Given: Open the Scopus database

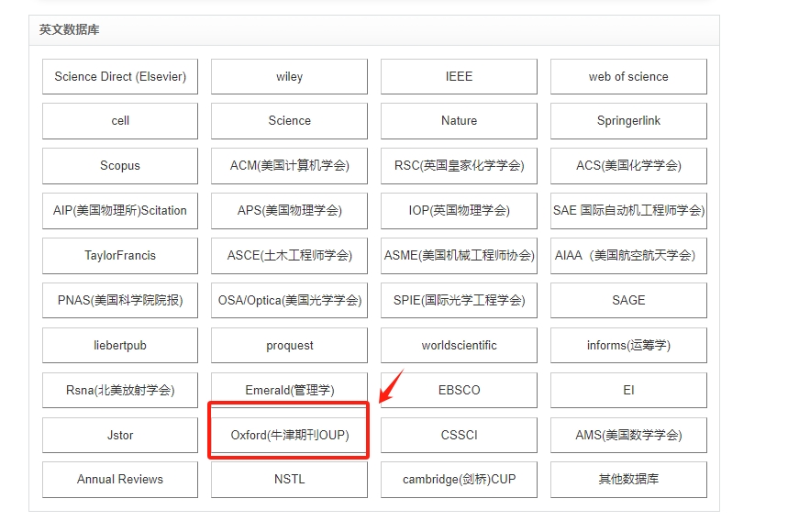Looking at the screenshot, I should (120, 166).
